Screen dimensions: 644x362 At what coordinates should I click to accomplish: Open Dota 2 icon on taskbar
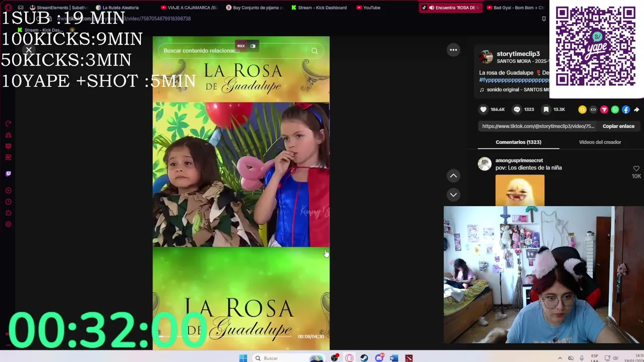409,358
